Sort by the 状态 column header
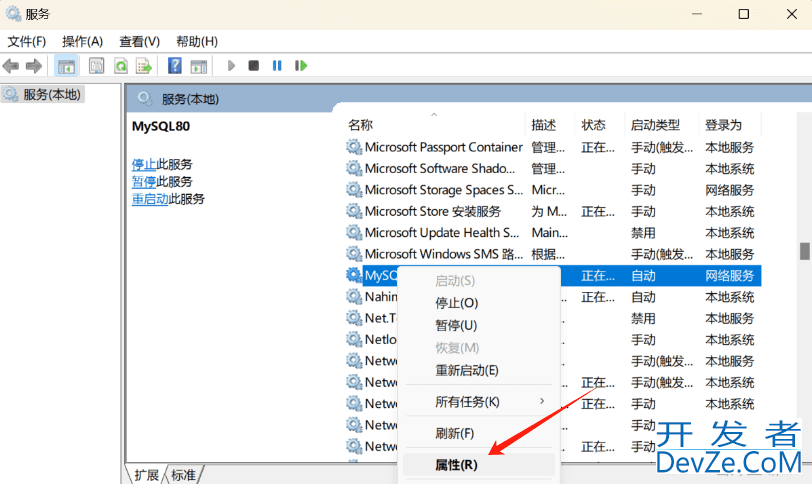Viewport: 812px width, 484px height. point(600,125)
